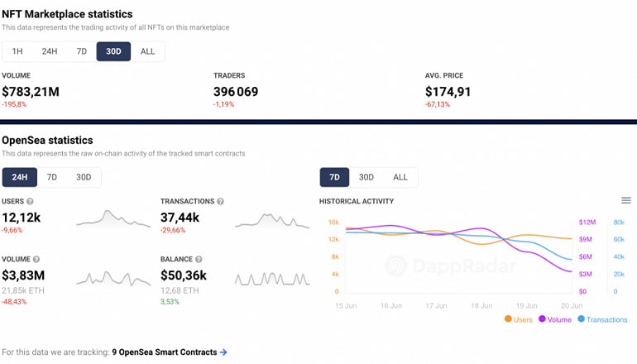Click the 37,44k transactions value
The image size is (637, 364).
click(180, 218)
